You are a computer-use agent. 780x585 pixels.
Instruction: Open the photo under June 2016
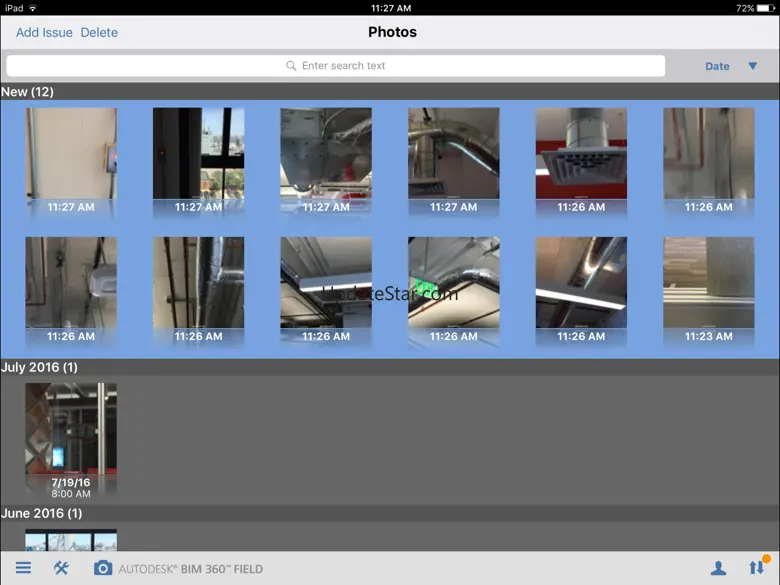71,540
